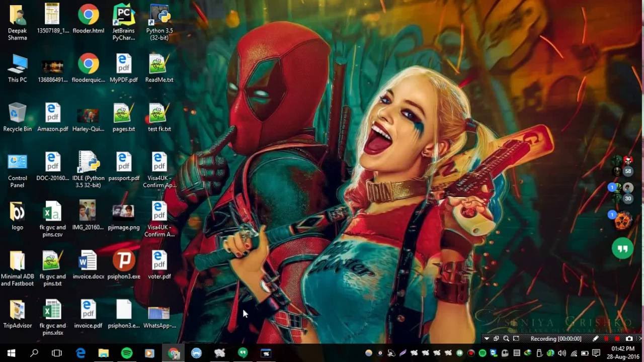Select invoice.docx Word document
This screenshot has width=644, height=362.
click(89, 265)
